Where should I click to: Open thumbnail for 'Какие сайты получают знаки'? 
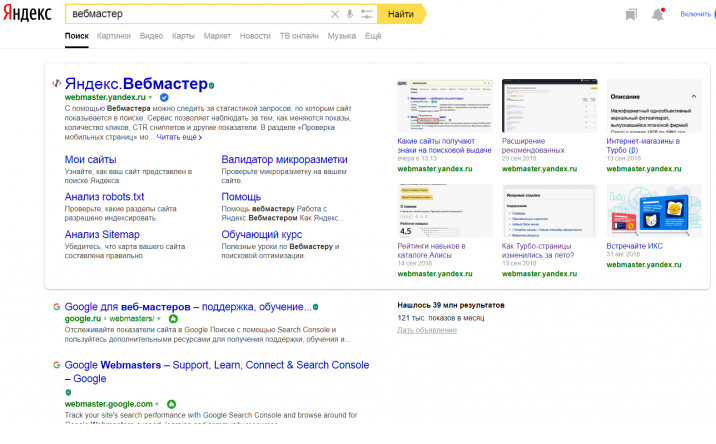[x=445, y=106]
